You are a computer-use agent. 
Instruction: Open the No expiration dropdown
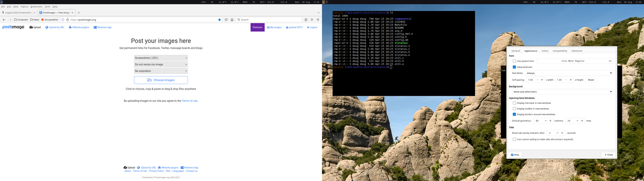(161, 71)
